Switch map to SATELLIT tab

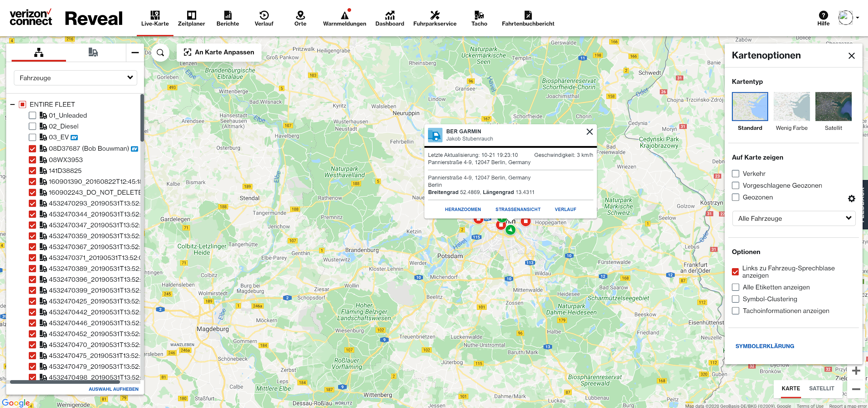tap(821, 388)
